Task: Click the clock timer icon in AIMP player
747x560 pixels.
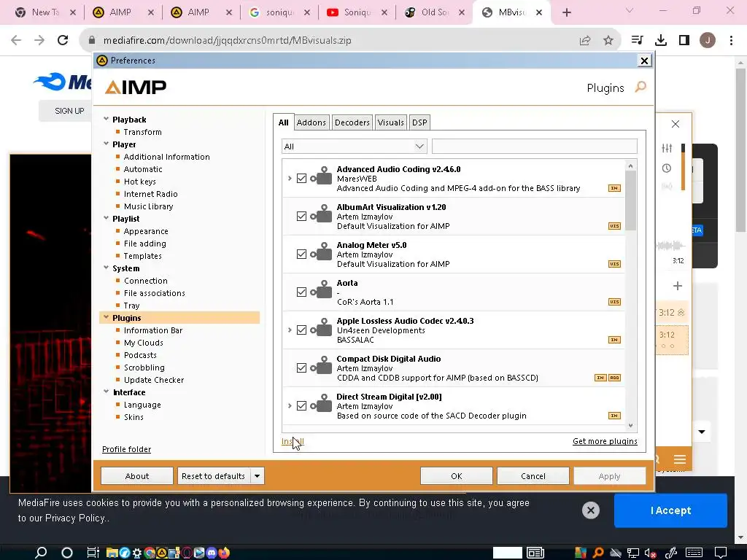Action: pyautogui.click(x=667, y=168)
